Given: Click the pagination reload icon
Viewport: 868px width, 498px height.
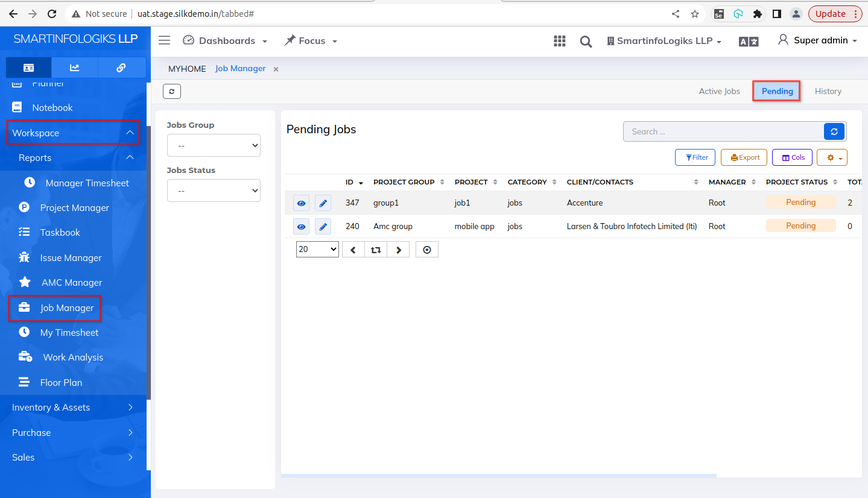Looking at the screenshot, I should point(376,250).
